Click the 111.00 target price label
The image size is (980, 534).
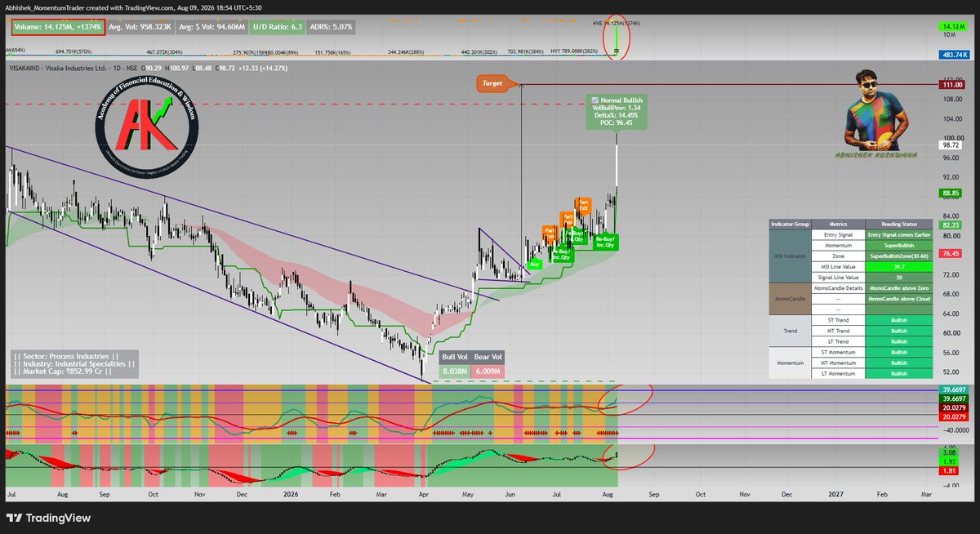click(952, 84)
